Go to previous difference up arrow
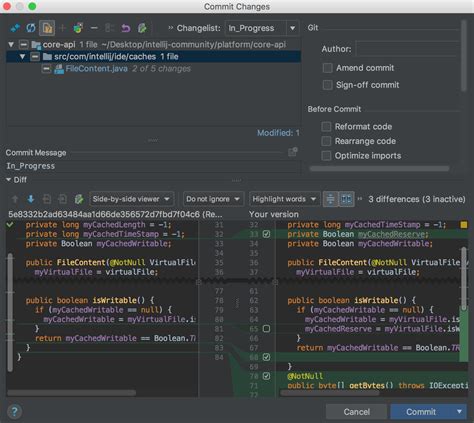This screenshot has height=423, width=474. point(15,199)
